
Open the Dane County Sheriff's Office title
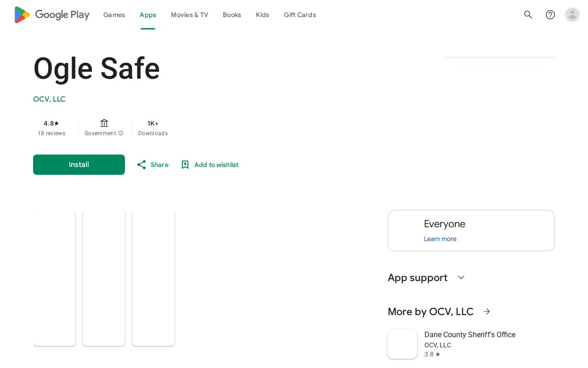[x=470, y=335]
